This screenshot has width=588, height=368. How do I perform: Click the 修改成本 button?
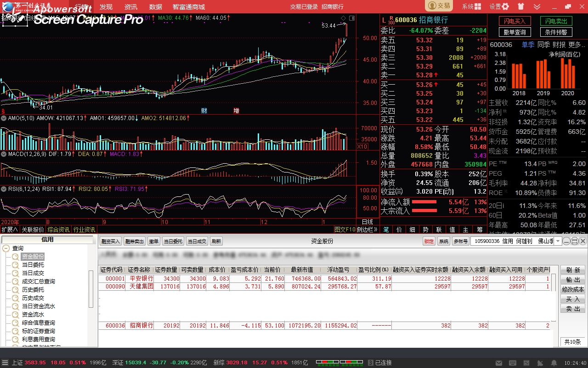573,289
